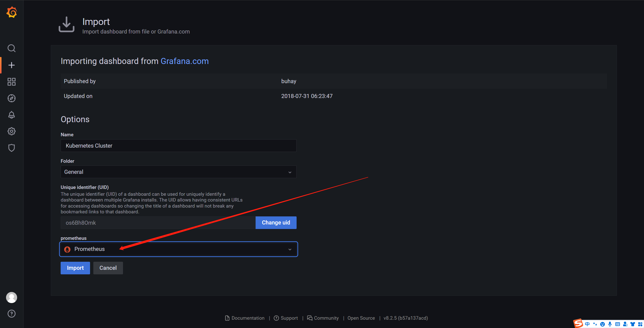Click the Sogou input method tray icon

tap(578, 323)
